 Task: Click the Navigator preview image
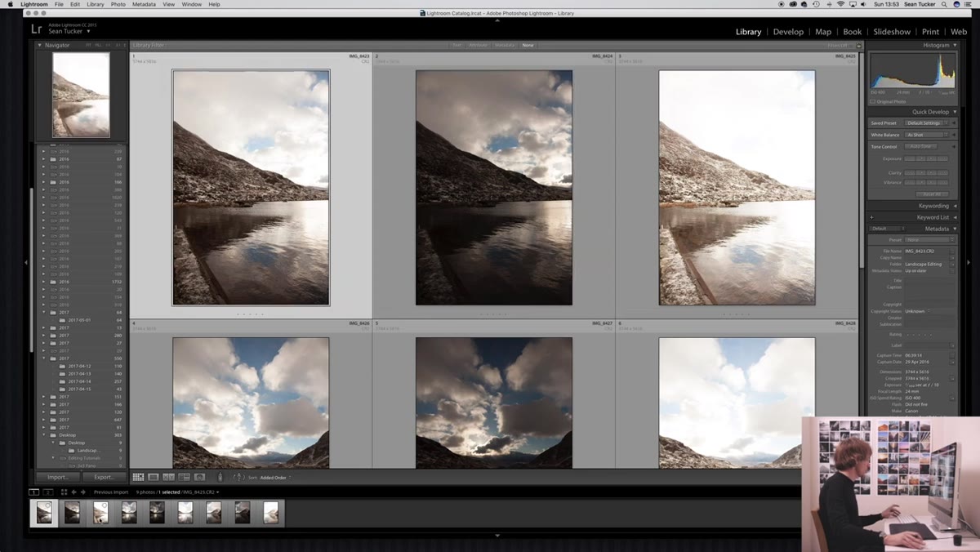click(81, 95)
